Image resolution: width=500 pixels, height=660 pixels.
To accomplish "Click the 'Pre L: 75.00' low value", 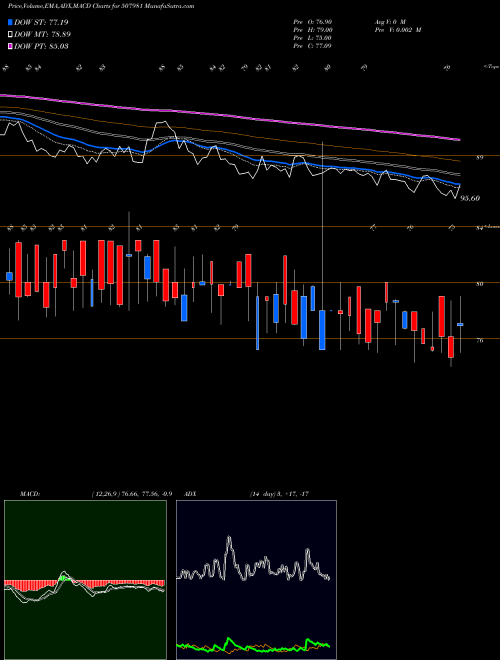I will pos(313,38).
